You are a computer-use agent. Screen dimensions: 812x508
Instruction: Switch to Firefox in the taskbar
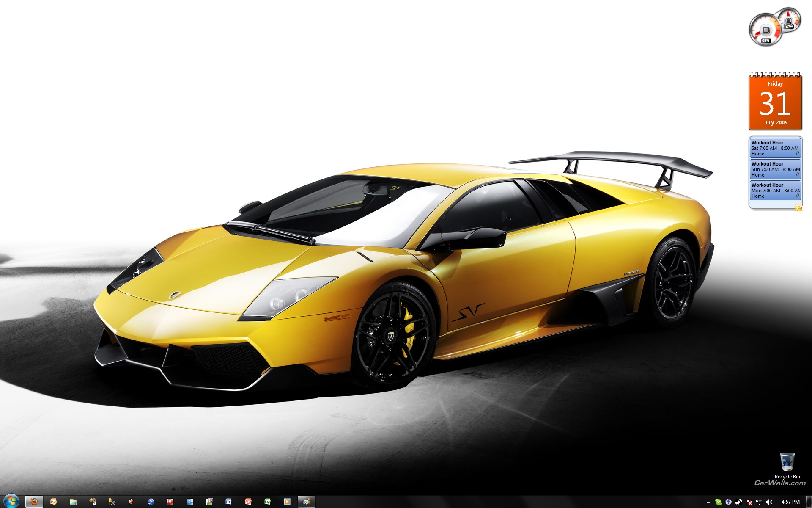(x=34, y=502)
